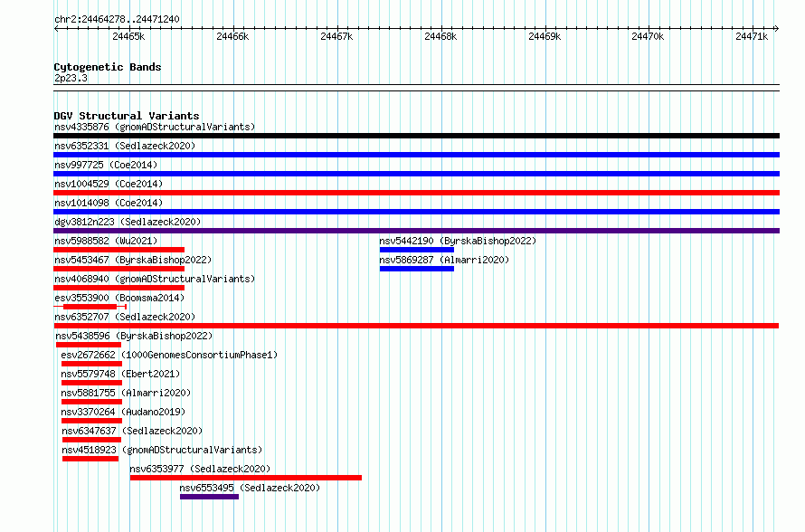805x532 pixels.
Task: Click the chr2:24464278..24471240 region label
Action: pyautogui.click(x=117, y=19)
